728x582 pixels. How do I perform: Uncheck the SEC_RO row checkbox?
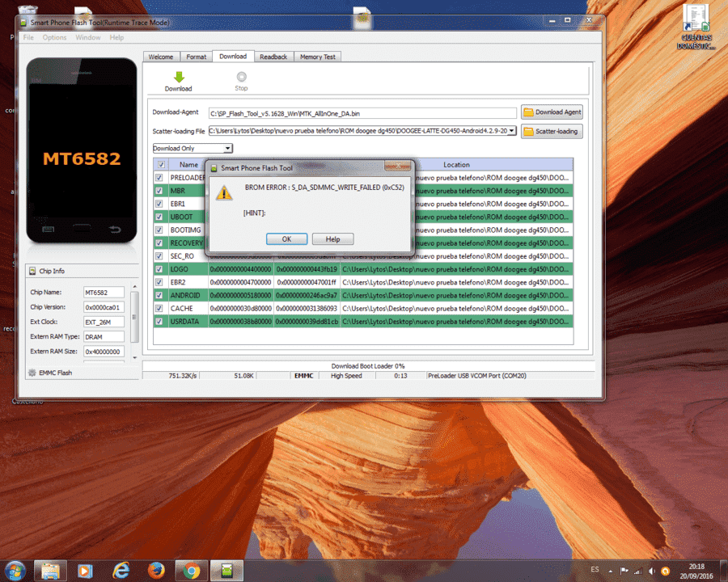pyautogui.click(x=159, y=256)
